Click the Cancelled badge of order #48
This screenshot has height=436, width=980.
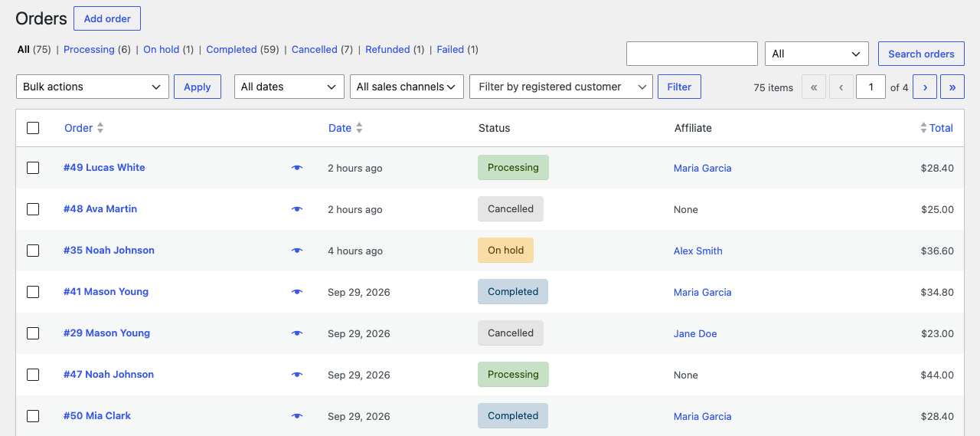click(511, 208)
